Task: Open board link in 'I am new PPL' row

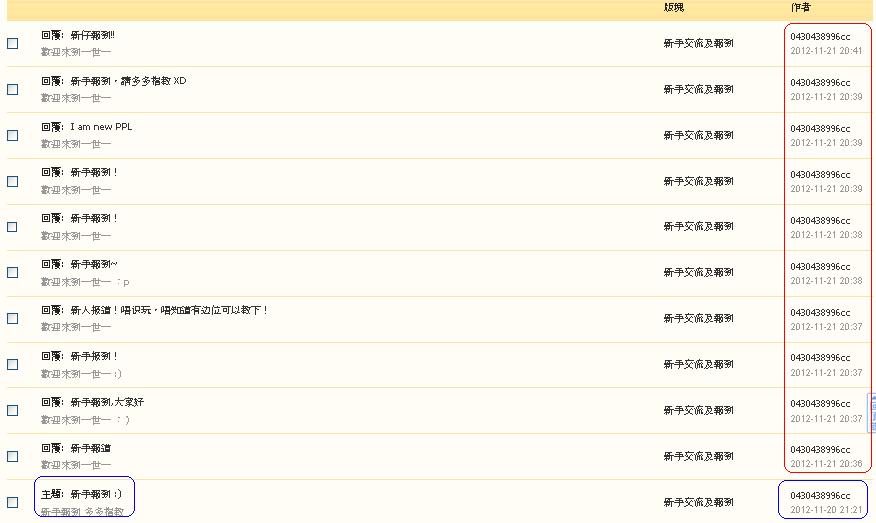Action: click(698, 135)
